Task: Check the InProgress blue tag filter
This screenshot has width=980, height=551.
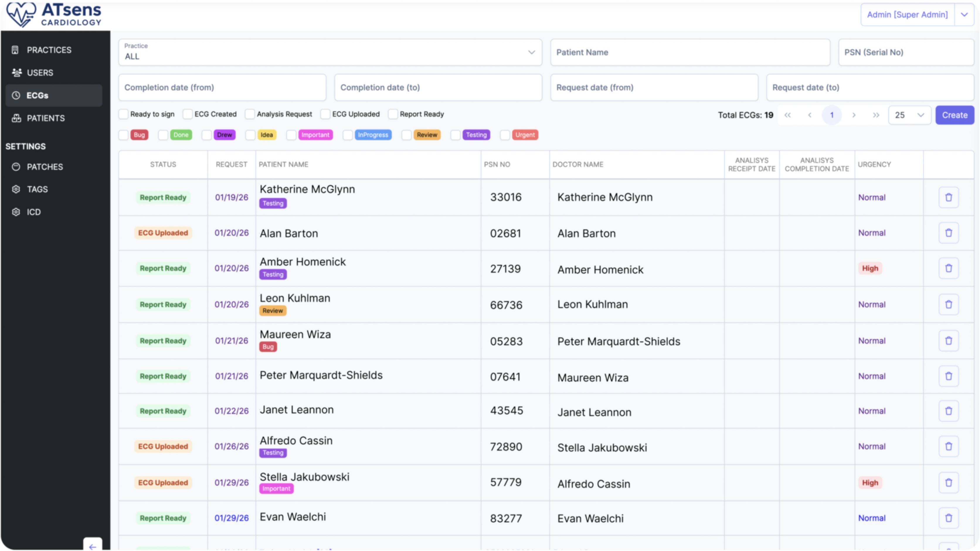Action: (x=348, y=135)
